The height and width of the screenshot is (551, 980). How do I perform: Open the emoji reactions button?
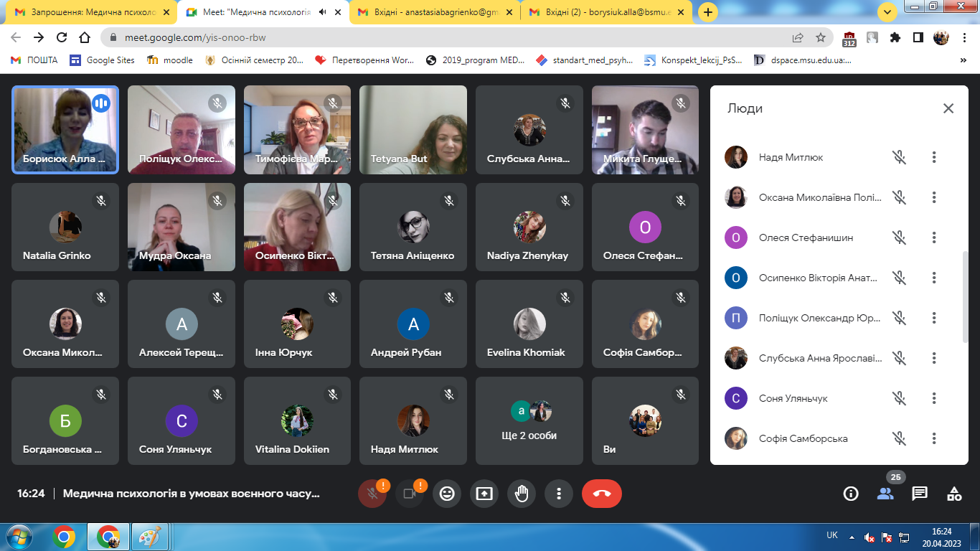click(x=447, y=494)
